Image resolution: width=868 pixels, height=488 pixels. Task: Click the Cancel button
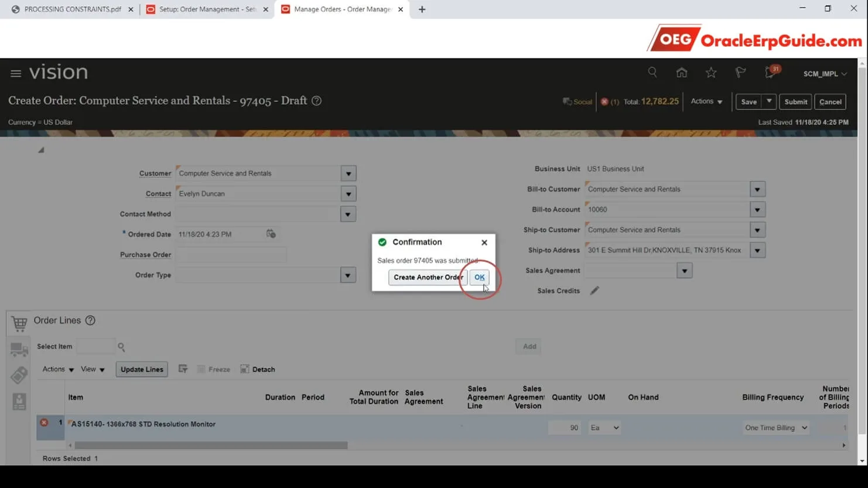click(x=830, y=101)
